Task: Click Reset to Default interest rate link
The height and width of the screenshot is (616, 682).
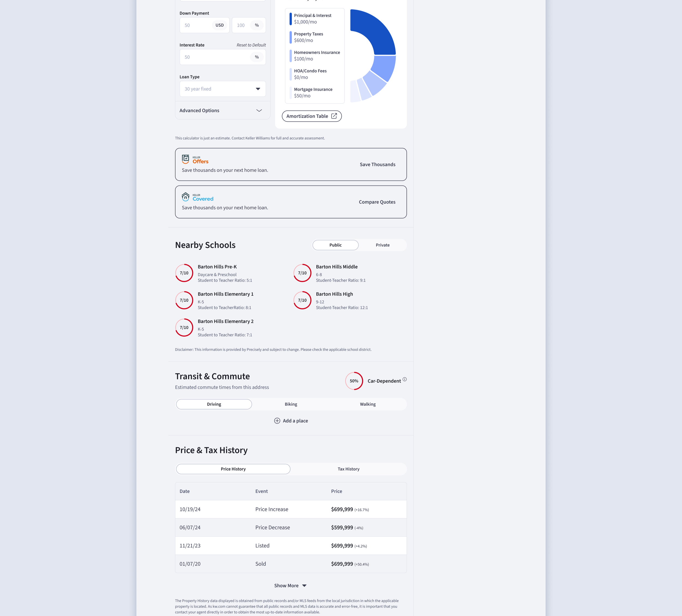Action: 251,45
